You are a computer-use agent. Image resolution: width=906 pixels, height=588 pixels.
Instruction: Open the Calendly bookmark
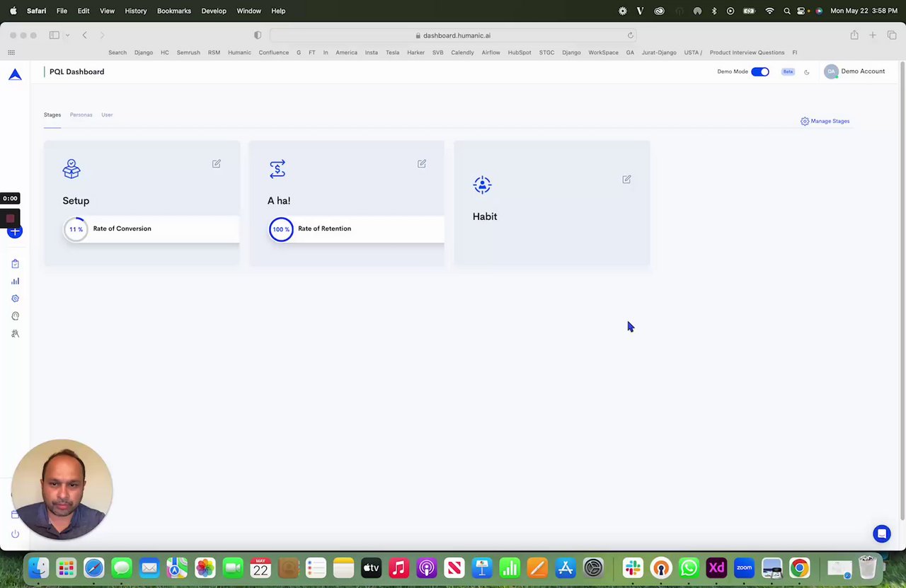[x=462, y=52]
